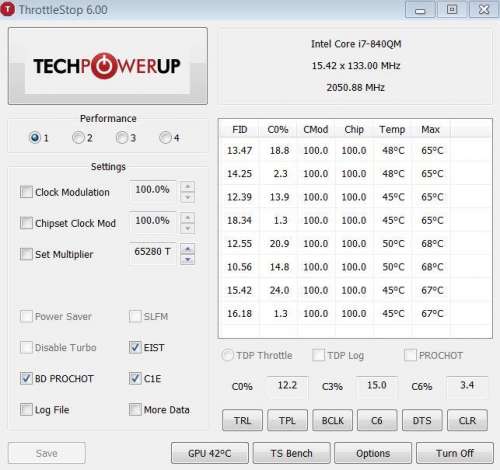Click the C0% value 20.9 cell

pyautogui.click(x=279, y=244)
